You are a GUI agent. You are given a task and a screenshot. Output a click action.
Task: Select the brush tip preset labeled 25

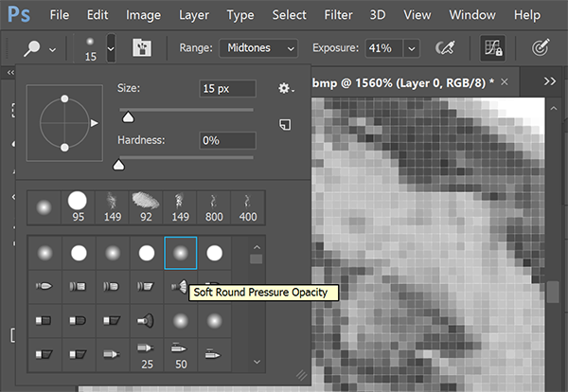147,355
